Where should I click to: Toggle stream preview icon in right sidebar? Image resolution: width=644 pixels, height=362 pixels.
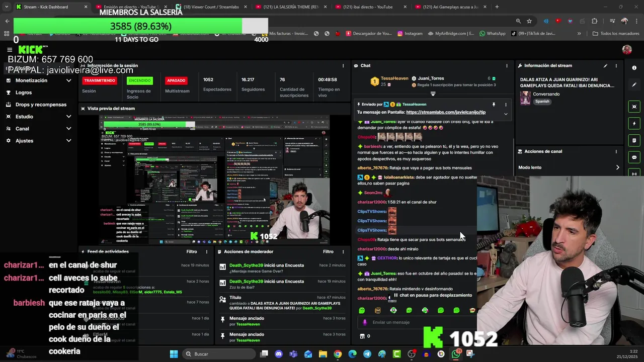634,107
